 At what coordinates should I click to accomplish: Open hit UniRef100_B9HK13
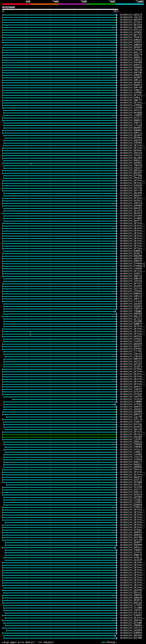coord(131,85)
